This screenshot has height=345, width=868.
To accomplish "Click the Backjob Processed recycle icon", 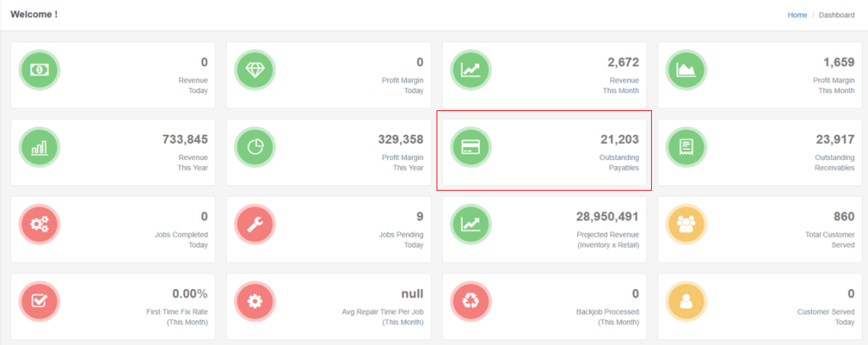I will click(x=470, y=302).
